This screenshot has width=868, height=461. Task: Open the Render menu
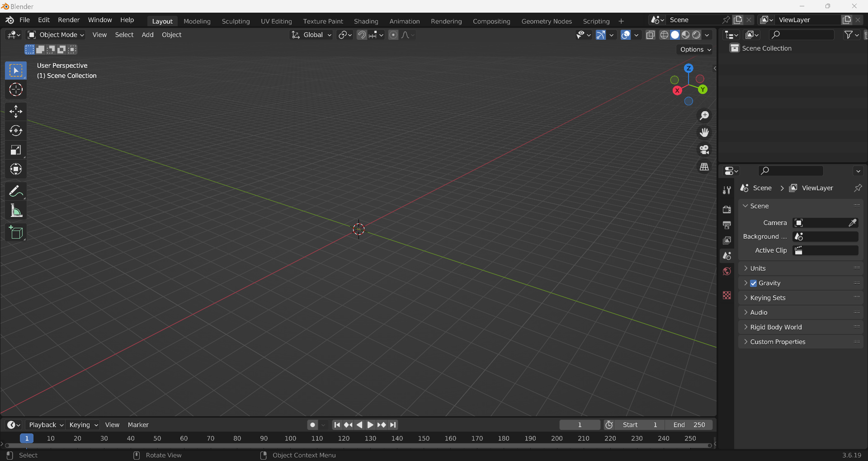(69, 20)
